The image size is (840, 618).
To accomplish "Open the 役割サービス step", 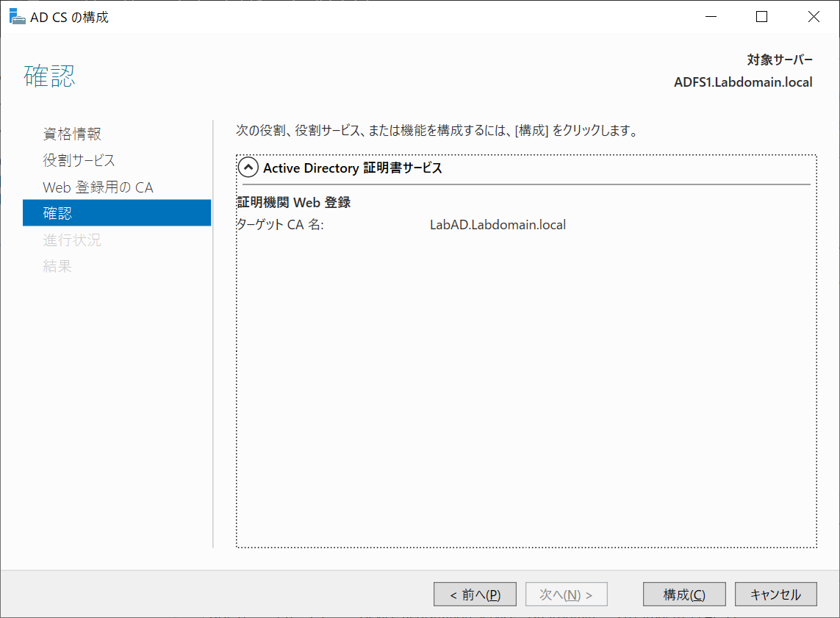I will [x=79, y=160].
